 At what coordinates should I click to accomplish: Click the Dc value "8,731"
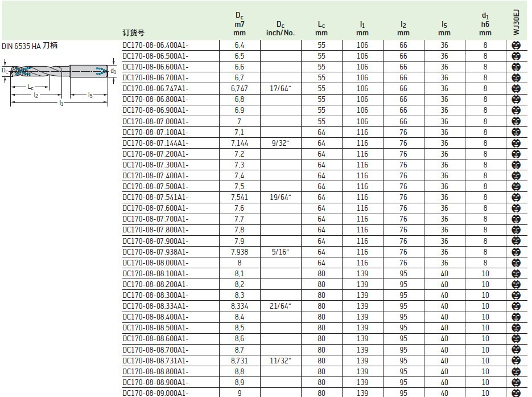[240, 361]
